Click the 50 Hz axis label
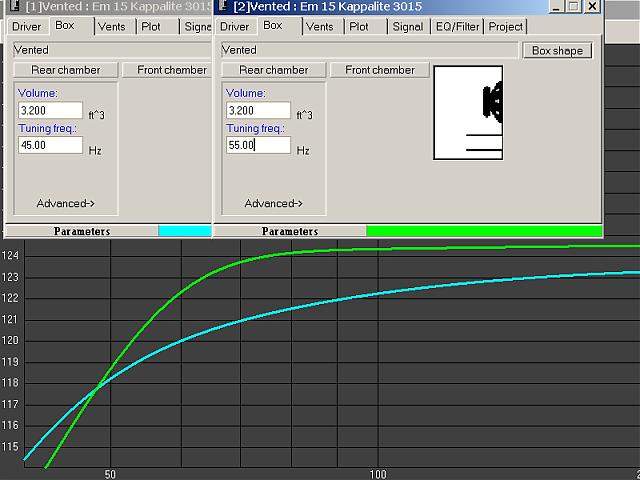Image resolution: width=640 pixels, height=480 pixels. coord(110,474)
